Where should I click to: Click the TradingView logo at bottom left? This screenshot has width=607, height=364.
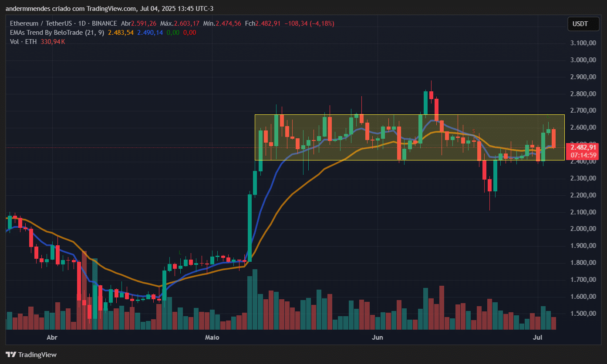[31, 354]
